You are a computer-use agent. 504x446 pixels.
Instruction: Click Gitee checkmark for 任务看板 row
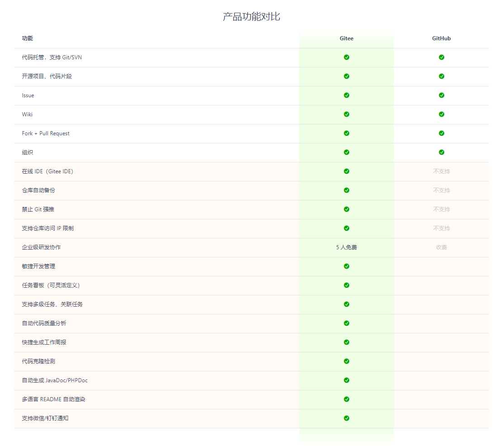tap(347, 285)
